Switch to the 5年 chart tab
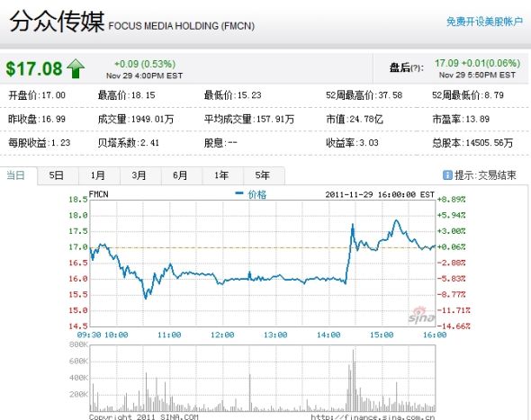This screenshot has width=531, height=420. 263,175
